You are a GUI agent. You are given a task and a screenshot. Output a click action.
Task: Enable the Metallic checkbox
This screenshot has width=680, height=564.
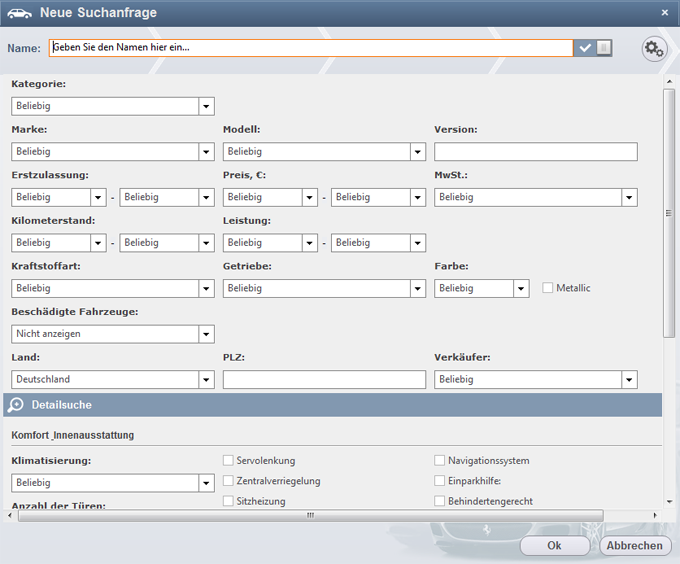pos(547,288)
